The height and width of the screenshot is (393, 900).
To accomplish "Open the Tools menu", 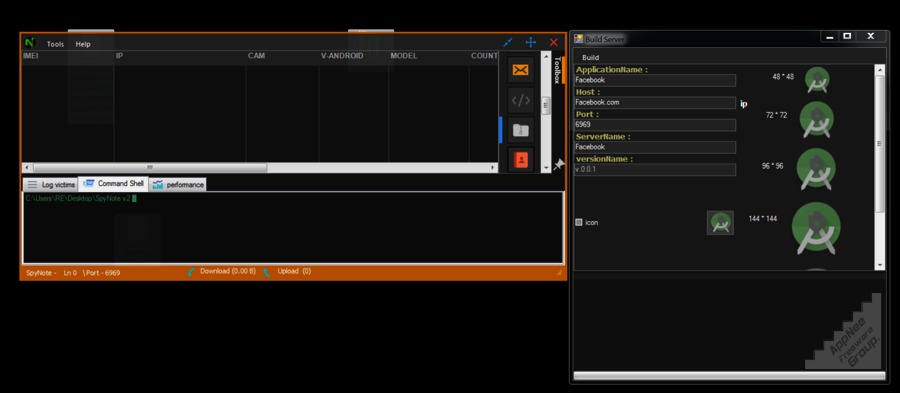I will [x=56, y=44].
